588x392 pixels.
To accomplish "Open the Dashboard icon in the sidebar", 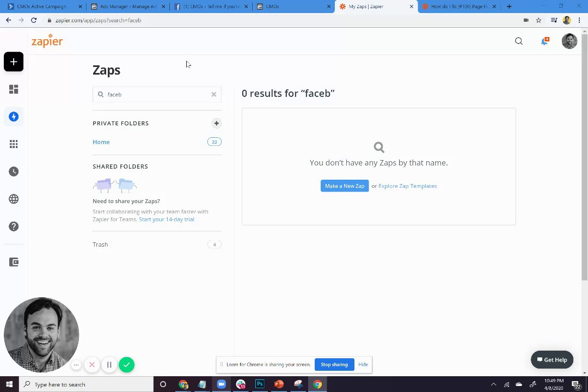I will click(x=14, y=89).
